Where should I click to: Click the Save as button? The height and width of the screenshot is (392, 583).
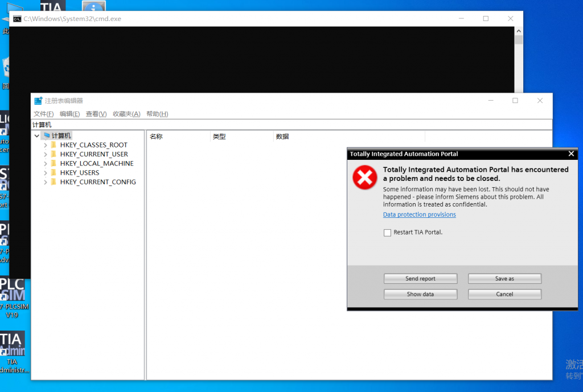click(x=504, y=279)
